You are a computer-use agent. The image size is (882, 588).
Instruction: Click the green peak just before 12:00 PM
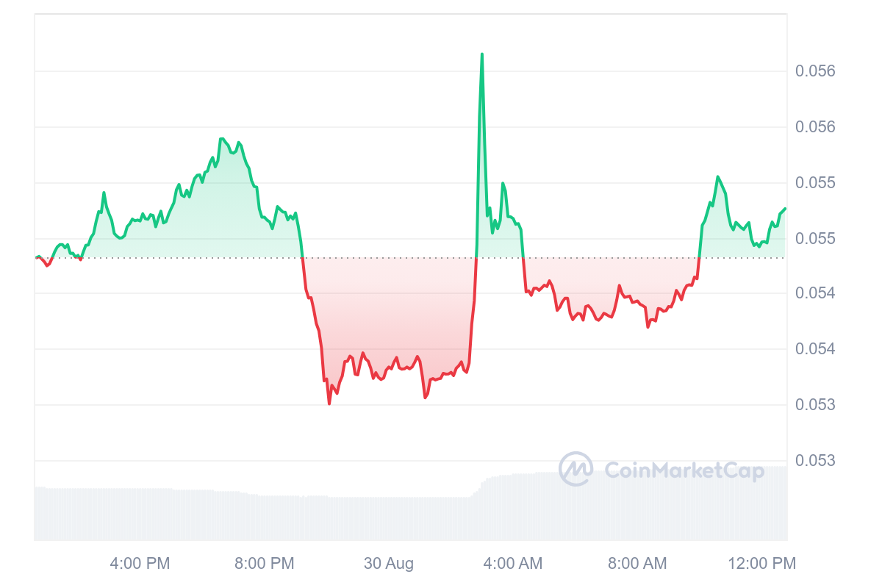[717, 176]
